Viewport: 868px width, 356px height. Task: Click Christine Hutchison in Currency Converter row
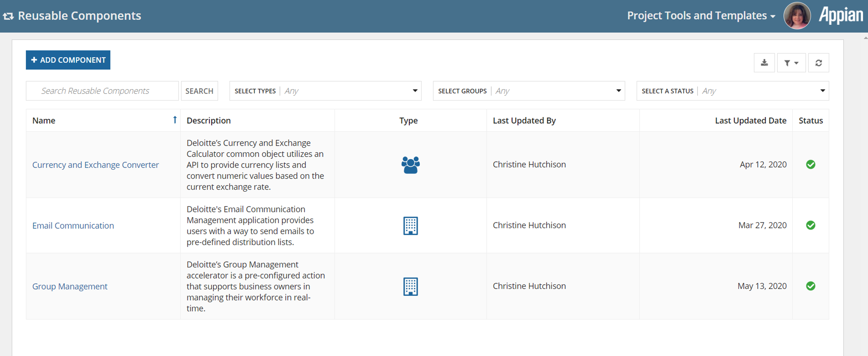point(529,164)
